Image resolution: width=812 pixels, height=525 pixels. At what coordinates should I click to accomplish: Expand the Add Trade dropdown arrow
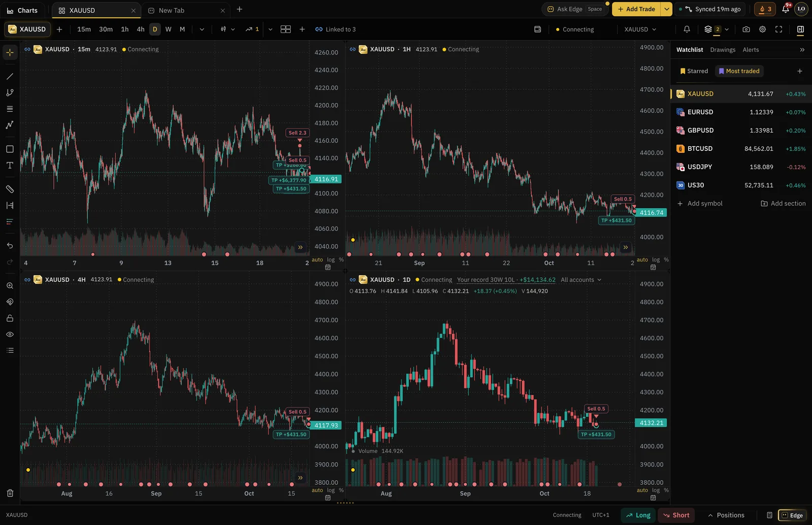coord(667,9)
